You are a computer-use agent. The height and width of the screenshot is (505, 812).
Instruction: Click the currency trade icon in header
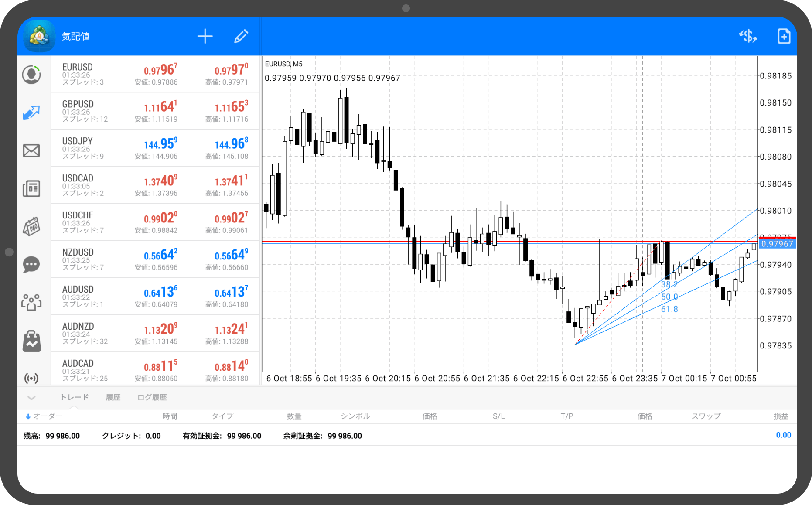point(747,36)
